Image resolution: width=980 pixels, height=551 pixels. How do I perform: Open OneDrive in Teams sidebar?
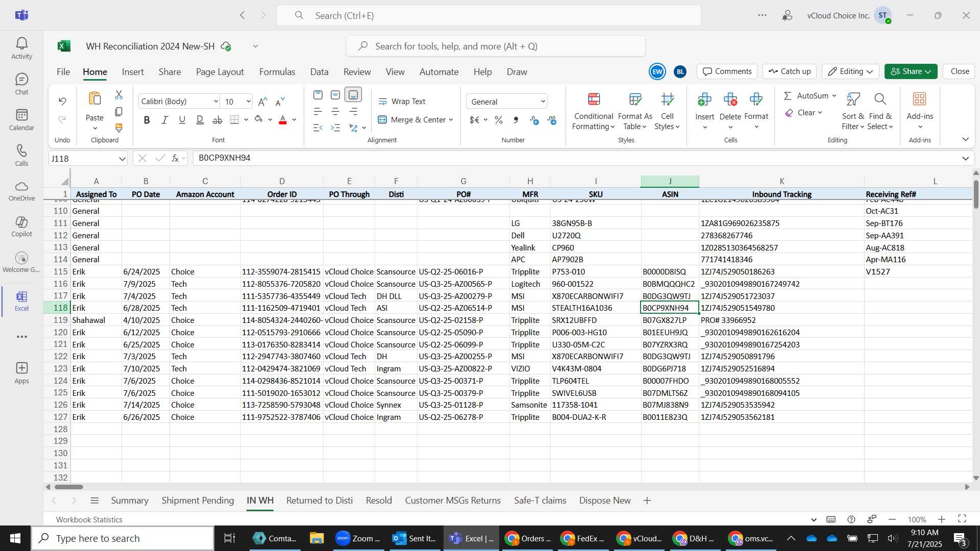tap(21, 191)
